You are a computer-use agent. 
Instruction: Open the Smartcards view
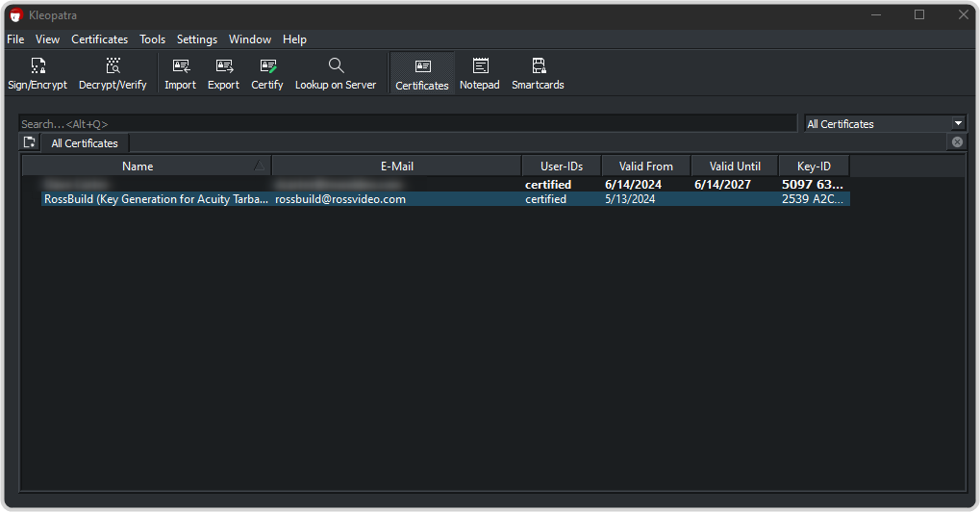click(538, 73)
